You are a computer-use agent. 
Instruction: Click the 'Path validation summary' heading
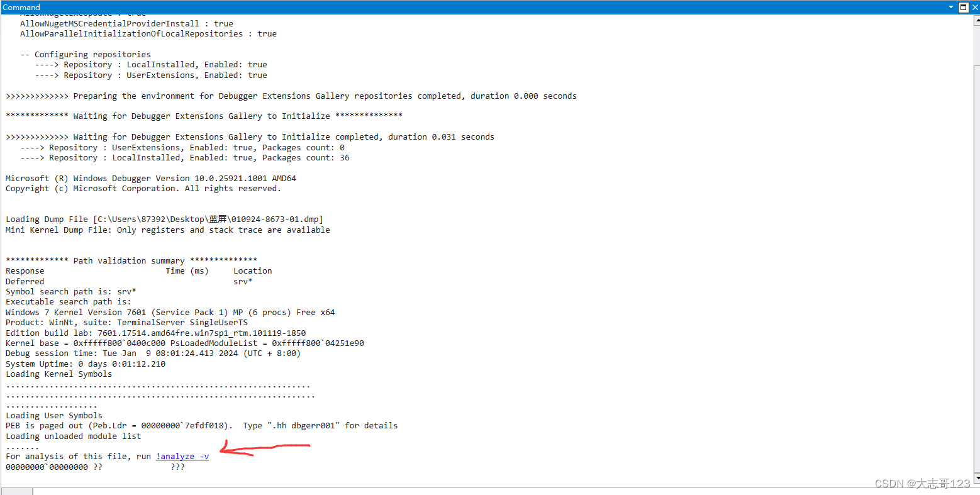click(x=131, y=261)
